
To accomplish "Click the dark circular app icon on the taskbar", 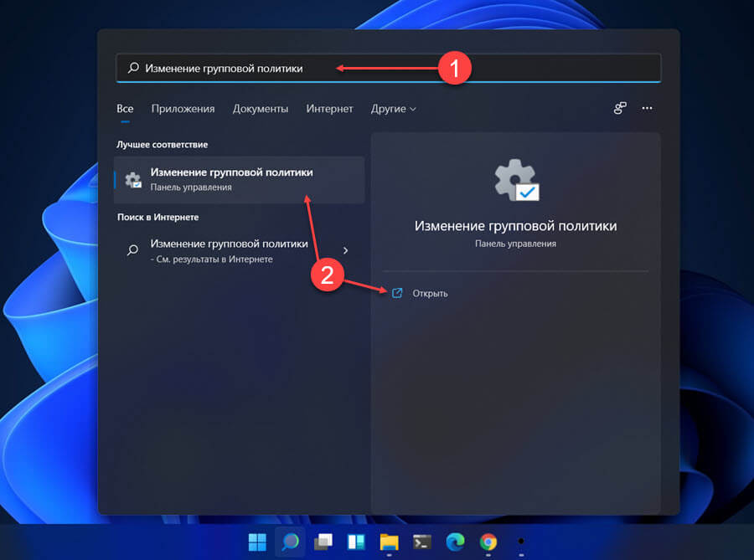I will coord(521,542).
